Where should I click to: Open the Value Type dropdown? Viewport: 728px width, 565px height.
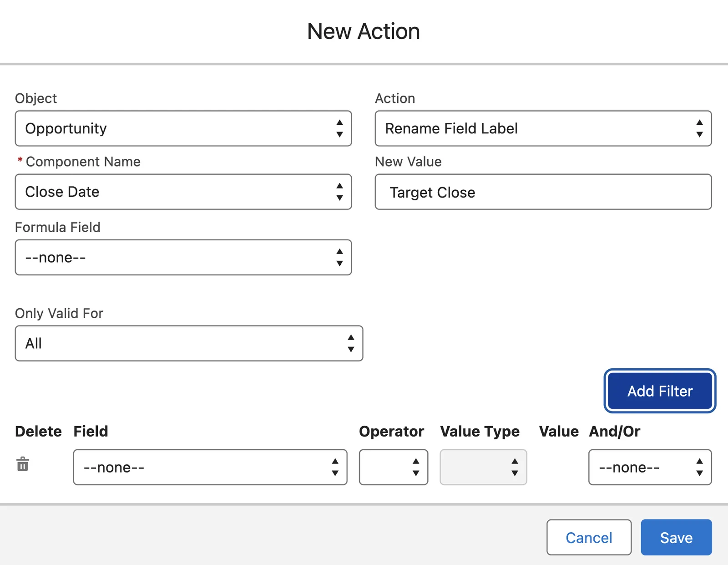click(483, 467)
